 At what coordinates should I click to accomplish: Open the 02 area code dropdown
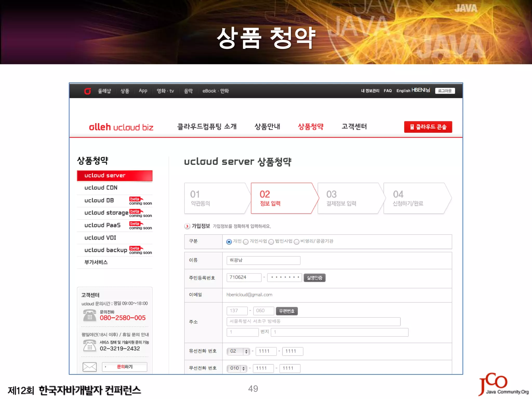[238, 351]
